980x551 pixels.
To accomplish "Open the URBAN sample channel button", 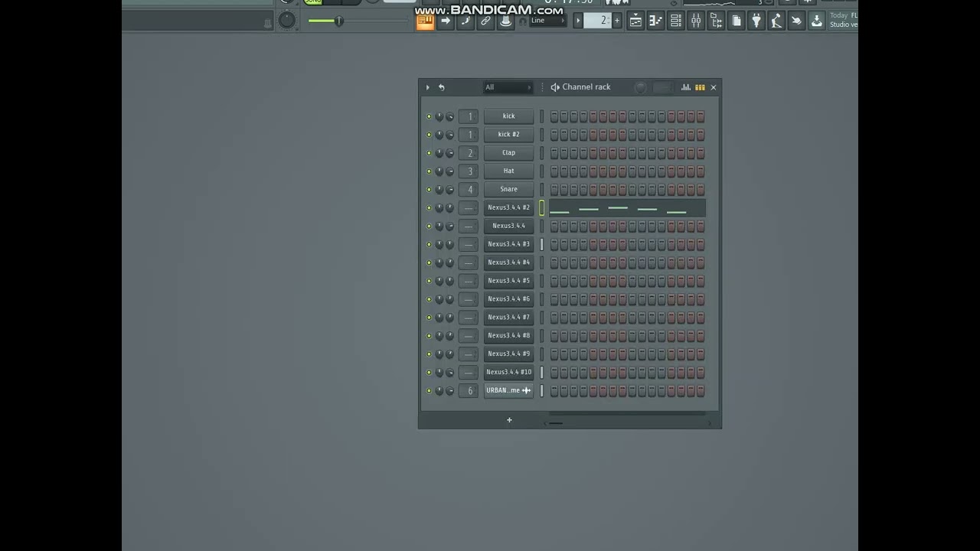I will pos(508,391).
